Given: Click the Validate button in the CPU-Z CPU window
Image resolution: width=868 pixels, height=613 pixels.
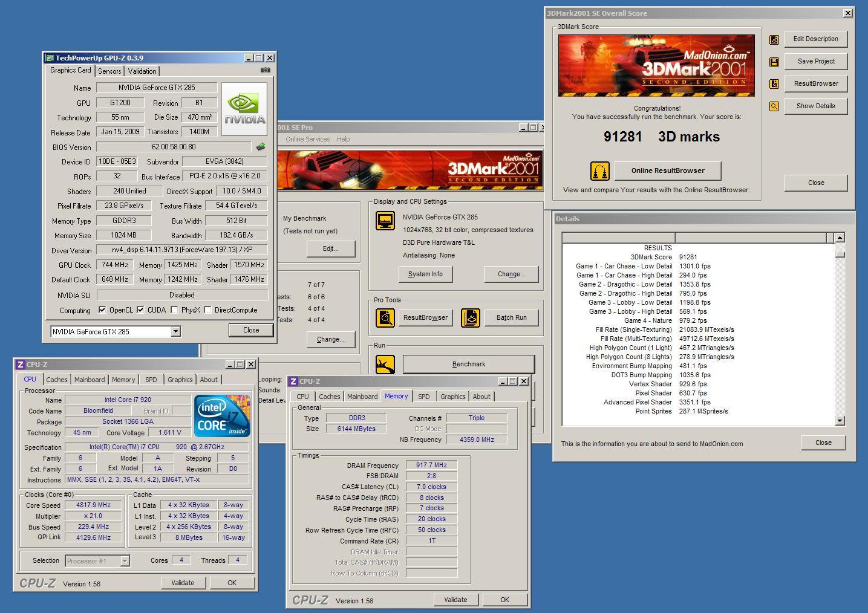Looking at the screenshot, I should 183,583.
